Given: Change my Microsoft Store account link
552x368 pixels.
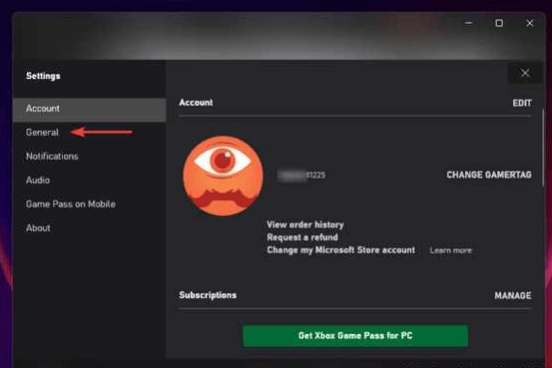Looking at the screenshot, I should click(x=341, y=250).
